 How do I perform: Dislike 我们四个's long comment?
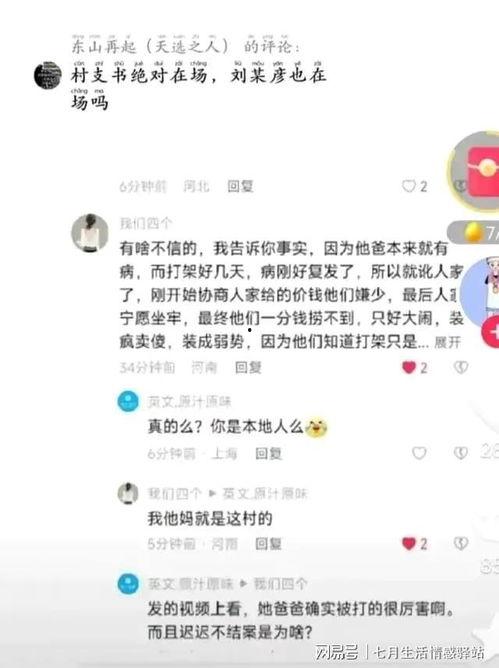(x=461, y=367)
